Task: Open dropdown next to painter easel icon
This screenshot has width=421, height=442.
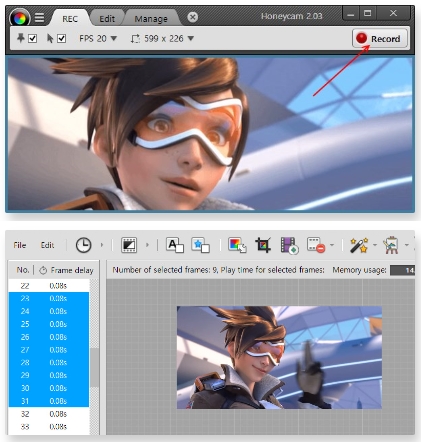Action: pos(407,245)
